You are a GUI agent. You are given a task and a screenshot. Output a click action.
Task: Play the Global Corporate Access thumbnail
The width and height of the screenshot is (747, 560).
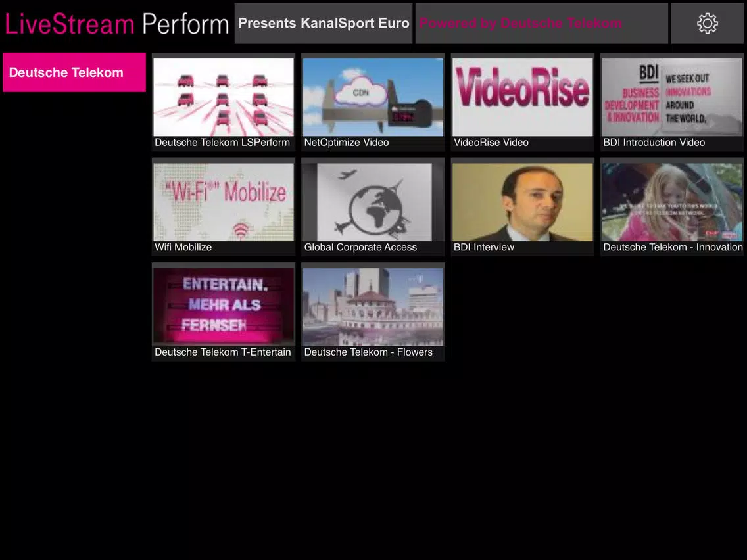[373, 202]
